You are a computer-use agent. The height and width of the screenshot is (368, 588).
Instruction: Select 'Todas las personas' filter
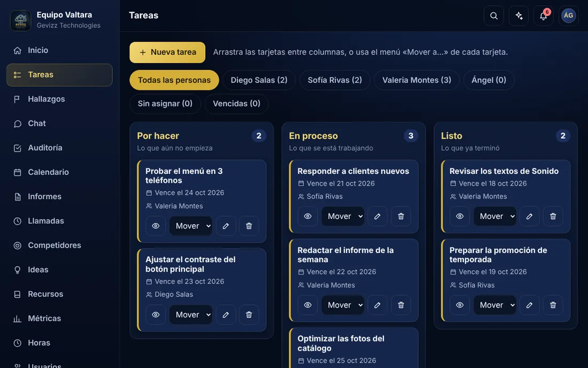pyautogui.click(x=174, y=80)
